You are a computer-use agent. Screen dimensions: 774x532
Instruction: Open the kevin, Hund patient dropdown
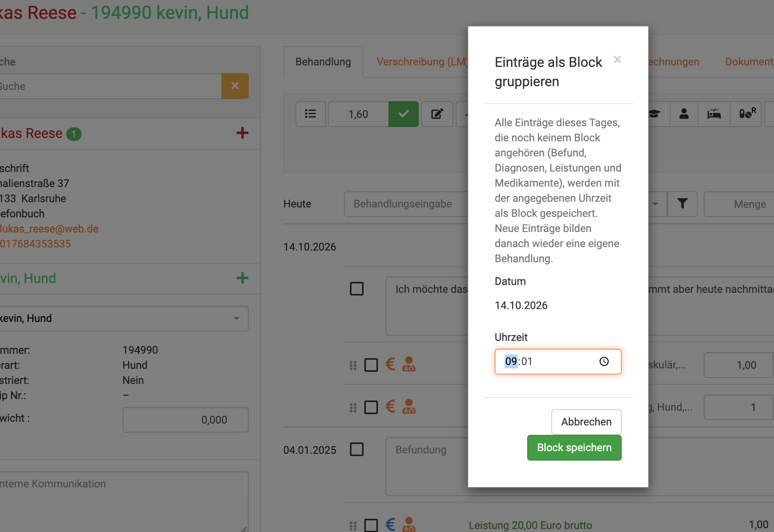point(124,319)
